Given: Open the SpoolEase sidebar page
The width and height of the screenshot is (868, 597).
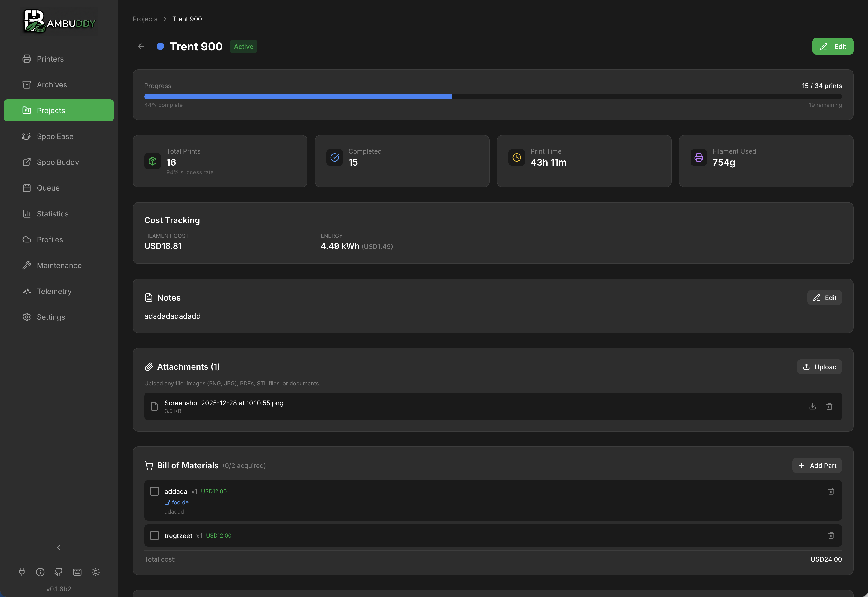Looking at the screenshot, I should pyautogui.click(x=55, y=136).
